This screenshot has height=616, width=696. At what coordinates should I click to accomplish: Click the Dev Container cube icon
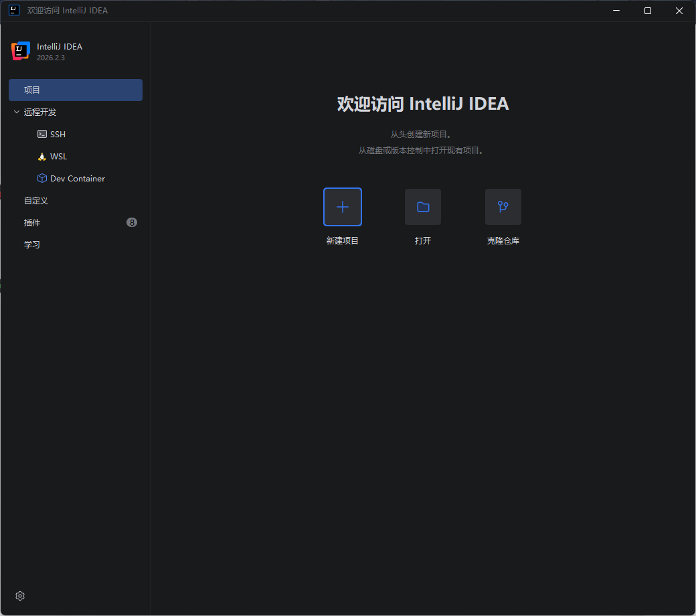point(42,178)
